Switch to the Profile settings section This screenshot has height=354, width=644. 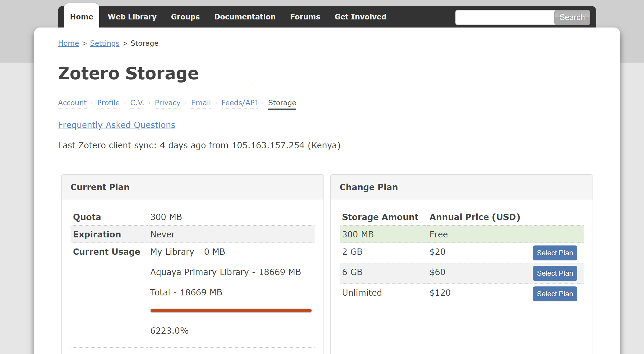point(108,103)
